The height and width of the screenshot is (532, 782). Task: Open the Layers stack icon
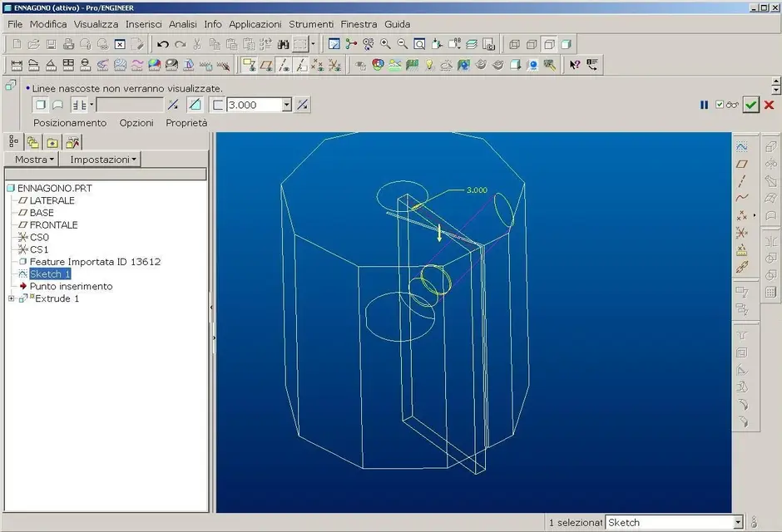(x=472, y=44)
